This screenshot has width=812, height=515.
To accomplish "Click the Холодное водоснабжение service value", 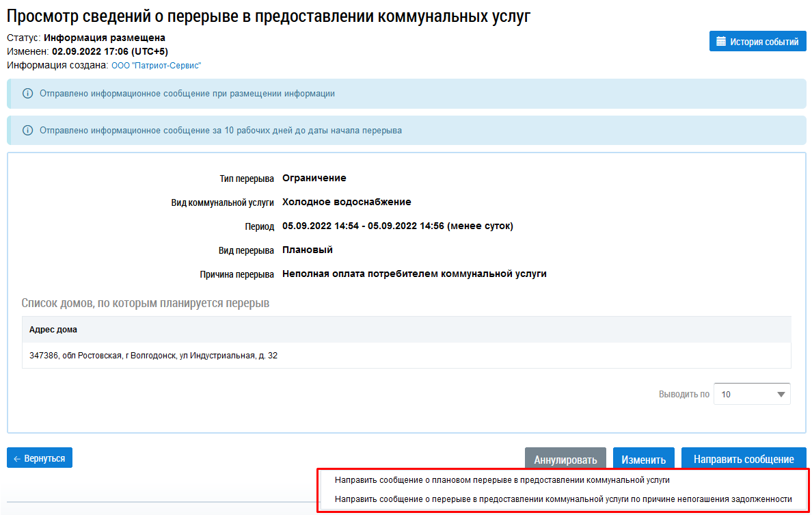I will 347,202.
